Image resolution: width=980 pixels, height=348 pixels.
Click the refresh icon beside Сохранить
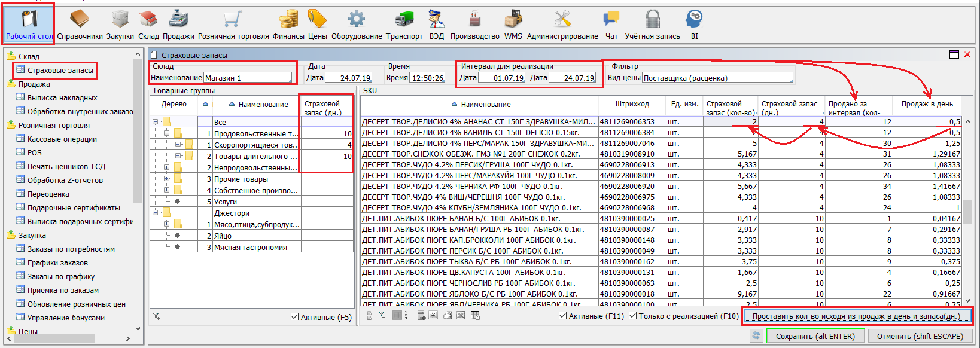coord(756,336)
